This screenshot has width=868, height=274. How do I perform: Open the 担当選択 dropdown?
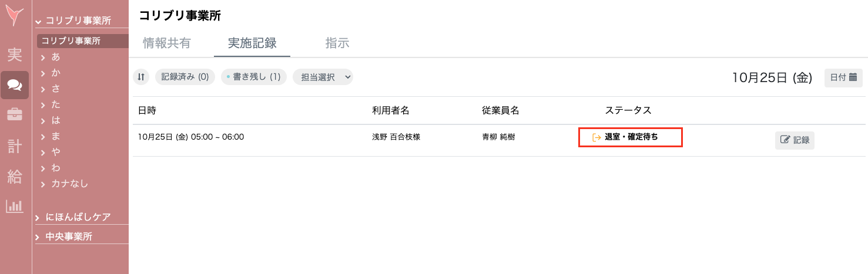pyautogui.click(x=323, y=77)
